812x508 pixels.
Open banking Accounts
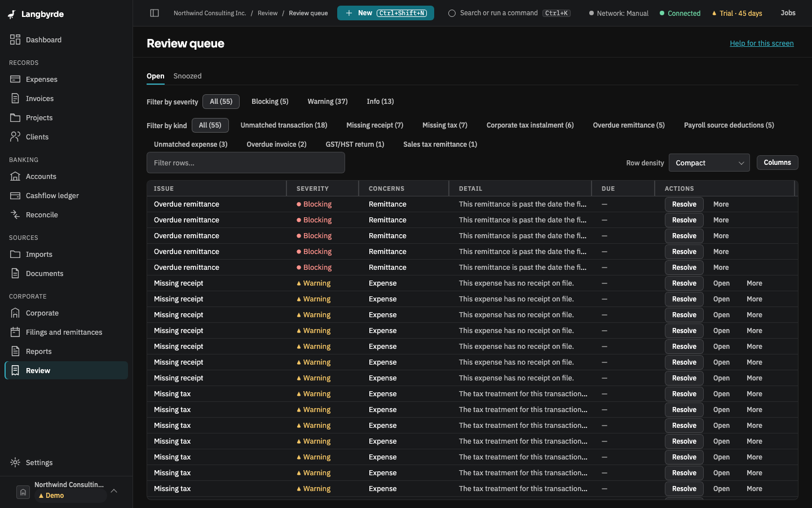(x=66, y=176)
